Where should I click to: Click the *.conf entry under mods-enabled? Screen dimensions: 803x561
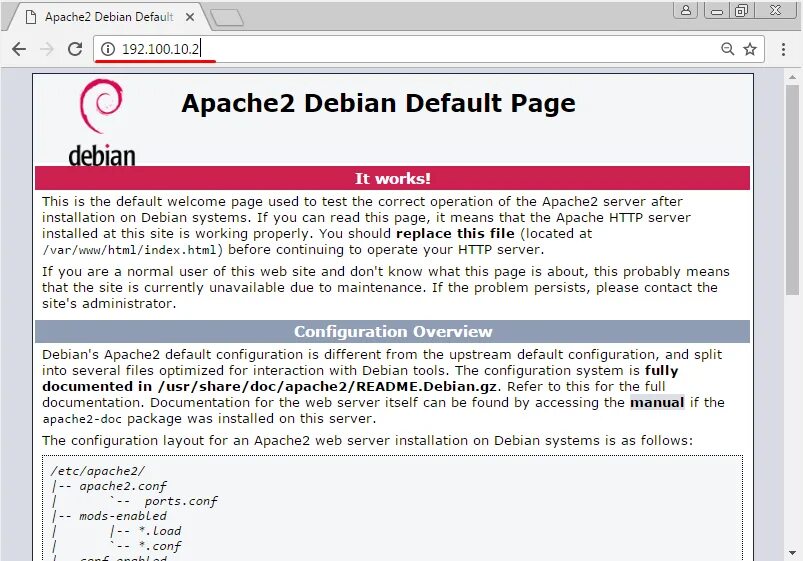(x=160, y=546)
